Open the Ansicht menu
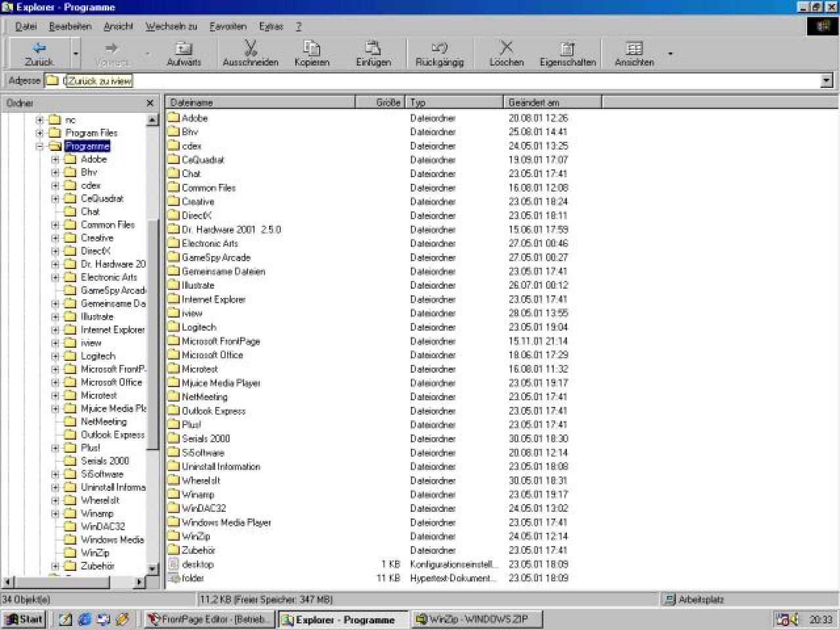840x630 pixels. pyautogui.click(x=118, y=26)
